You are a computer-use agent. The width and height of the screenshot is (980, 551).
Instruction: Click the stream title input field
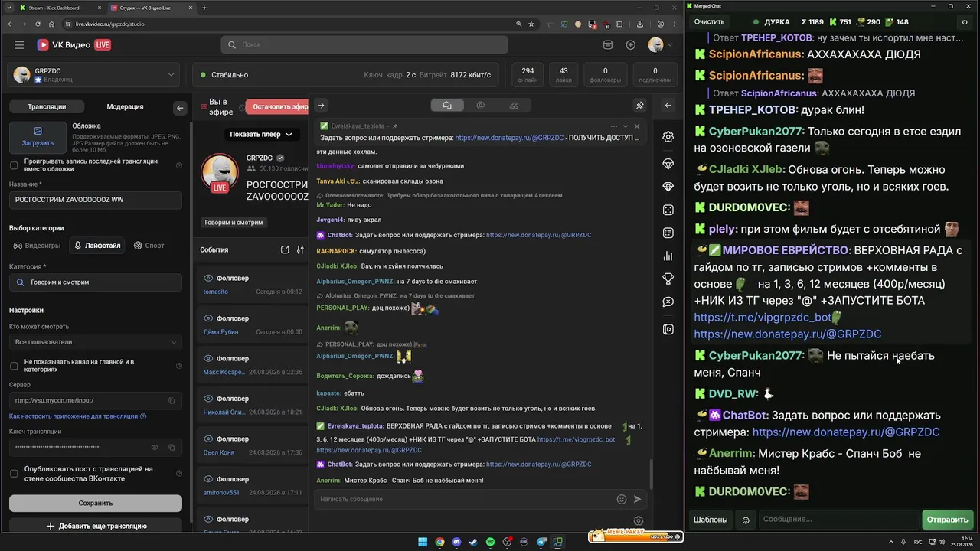96,200
